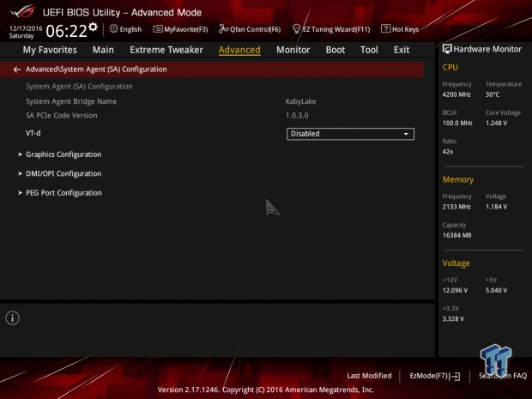Screen dimensions: 532x399
Task: Open MyFavorite(F3) button
Action: [x=180, y=29]
